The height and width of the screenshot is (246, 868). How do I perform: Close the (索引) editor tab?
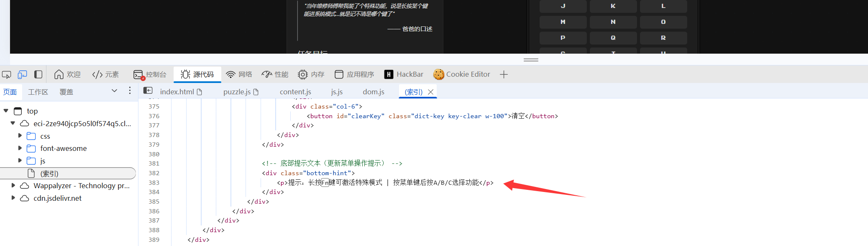click(430, 92)
